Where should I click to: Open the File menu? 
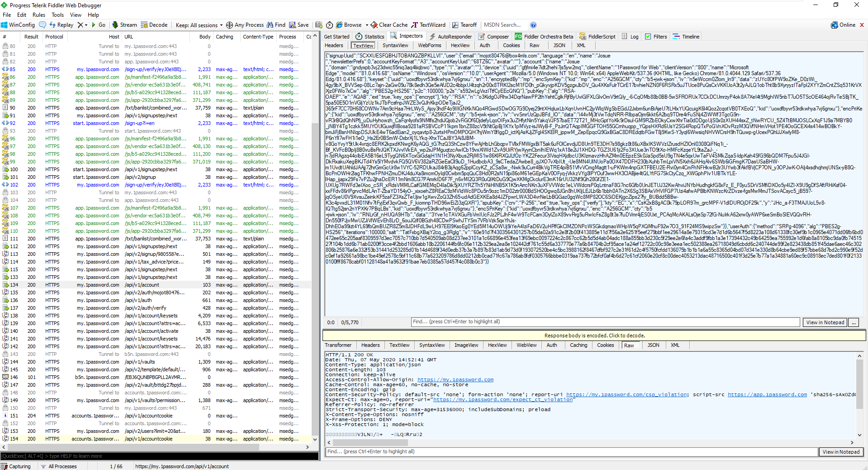[7, 15]
